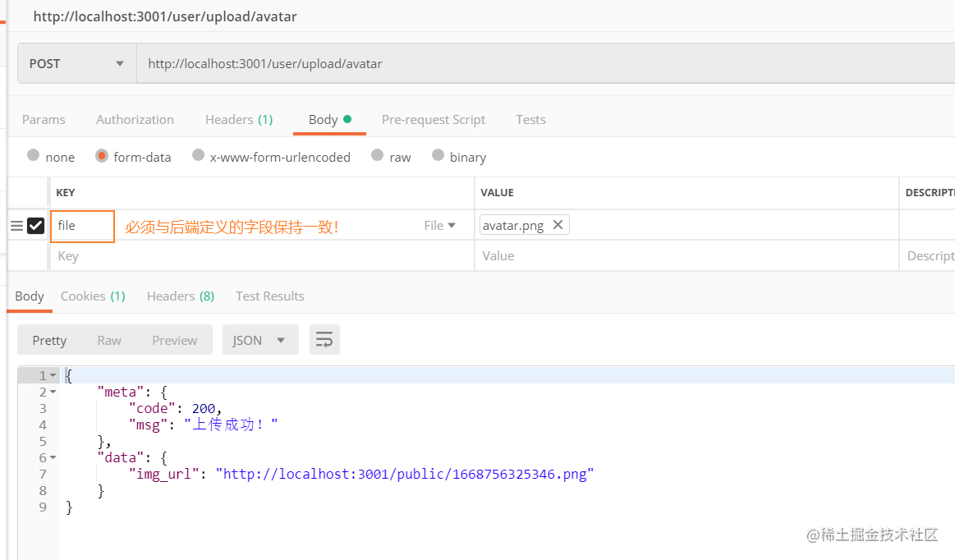
Task: Switch to Pretty response view
Action: (49, 340)
